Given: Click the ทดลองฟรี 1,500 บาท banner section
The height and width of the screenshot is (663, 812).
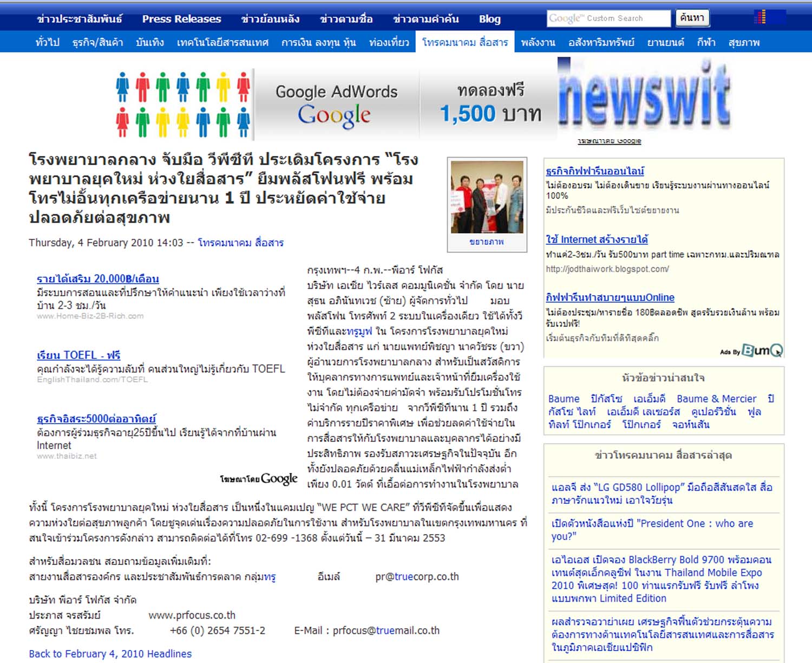Looking at the screenshot, I should (490, 104).
